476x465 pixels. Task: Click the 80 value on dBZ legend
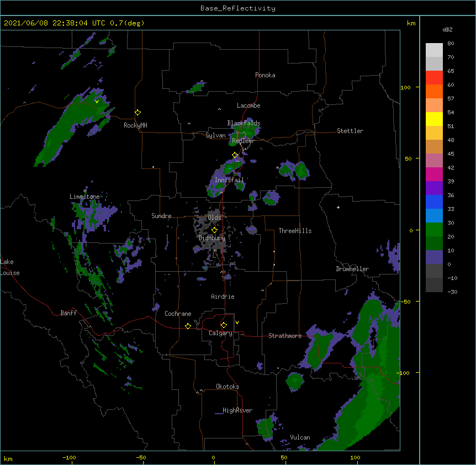(451, 44)
